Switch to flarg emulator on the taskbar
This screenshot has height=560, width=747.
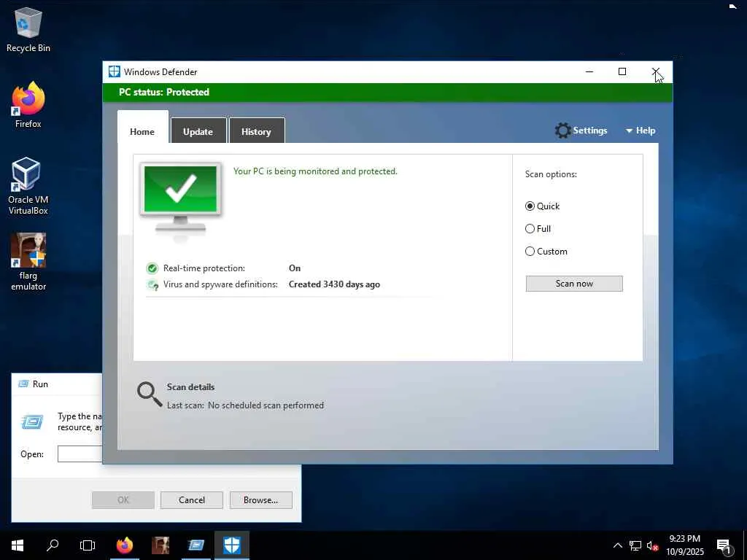(x=160, y=545)
